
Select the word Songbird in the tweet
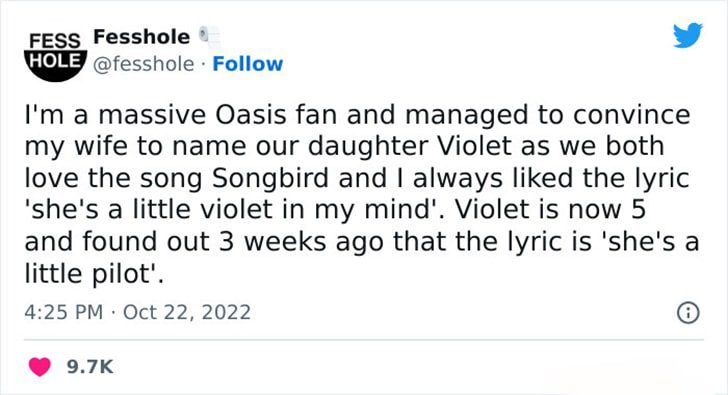click(x=270, y=179)
